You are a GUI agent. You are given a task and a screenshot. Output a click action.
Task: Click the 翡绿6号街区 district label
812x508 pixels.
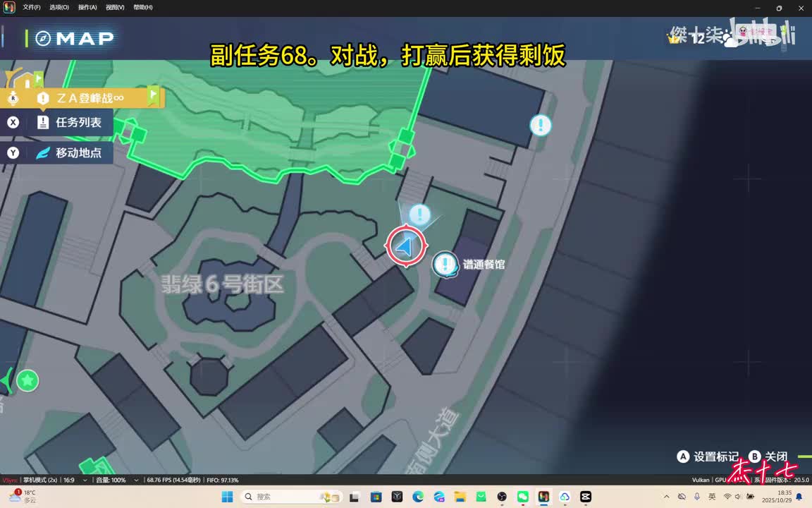pos(223,284)
